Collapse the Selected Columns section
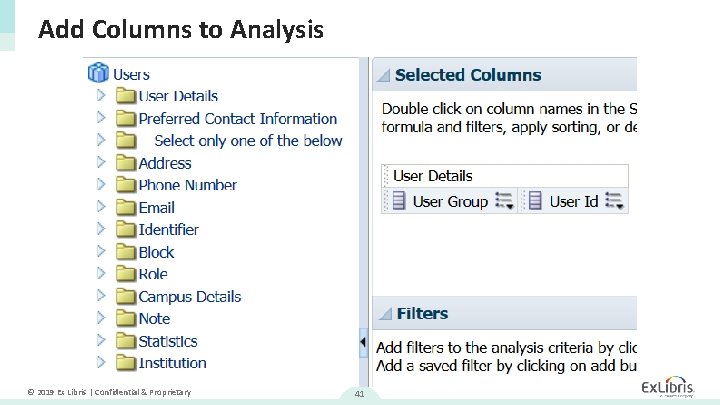The width and height of the screenshot is (720, 405). click(383, 75)
